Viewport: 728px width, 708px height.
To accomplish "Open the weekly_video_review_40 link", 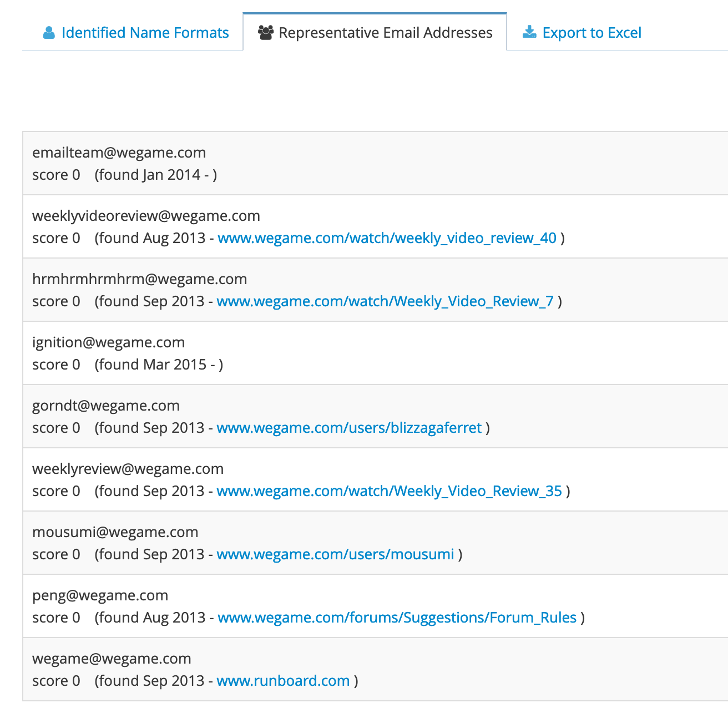I will (387, 238).
